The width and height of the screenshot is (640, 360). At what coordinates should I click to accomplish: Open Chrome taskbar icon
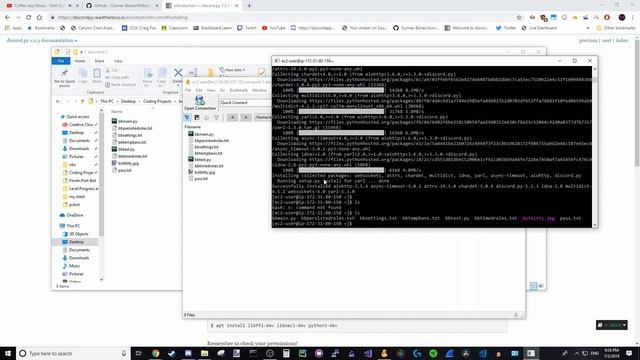click(156, 353)
